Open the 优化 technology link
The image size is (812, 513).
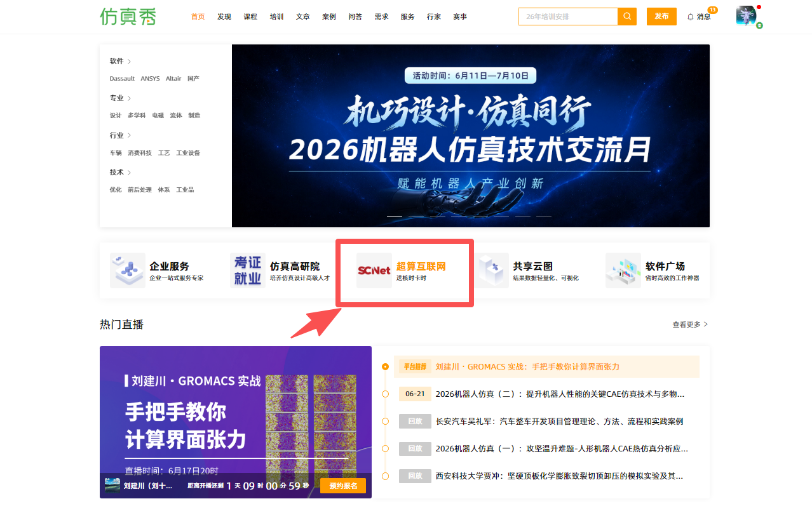point(116,190)
